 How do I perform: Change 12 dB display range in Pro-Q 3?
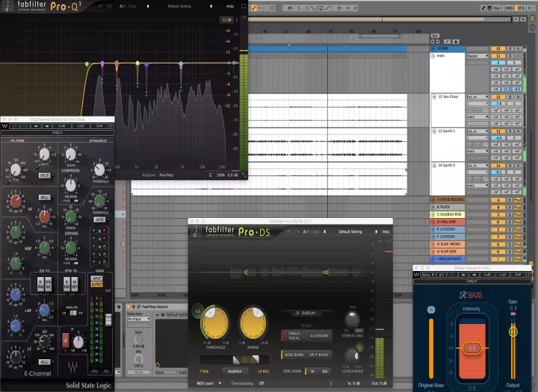point(226,20)
